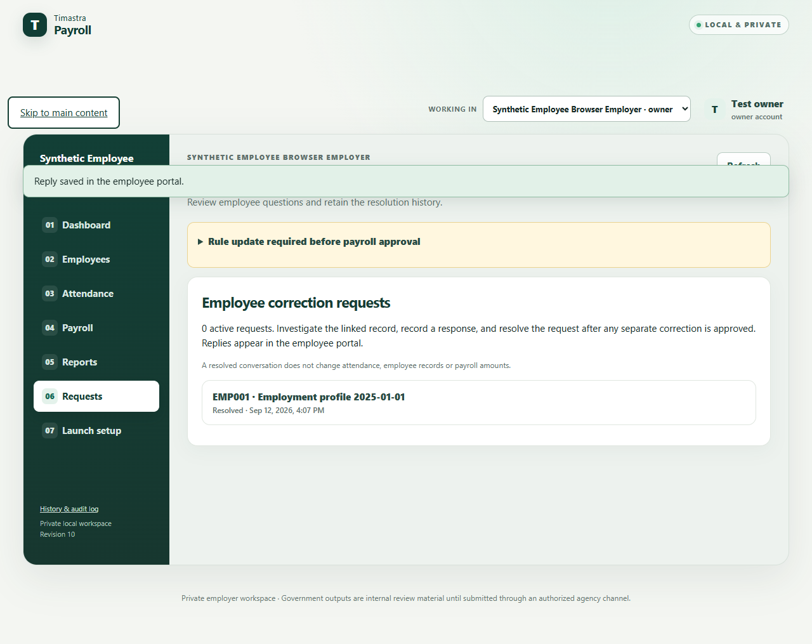812x644 pixels.
Task: Click the 06 badge beside Requests
Action: (50, 397)
